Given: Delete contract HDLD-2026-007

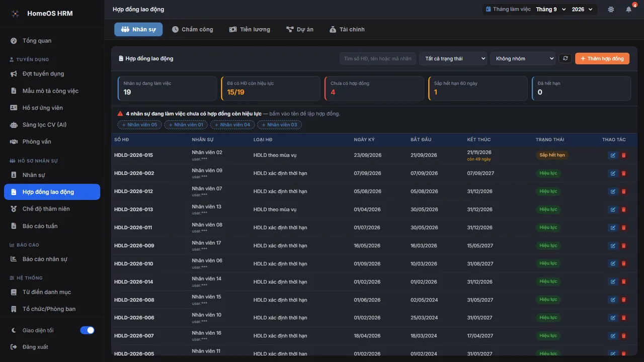Looking at the screenshot, I should (x=624, y=336).
